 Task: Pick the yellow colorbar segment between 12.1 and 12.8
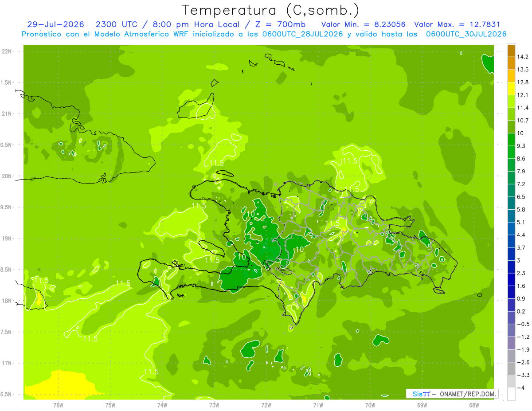pyautogui.click(x=511, y=89)
